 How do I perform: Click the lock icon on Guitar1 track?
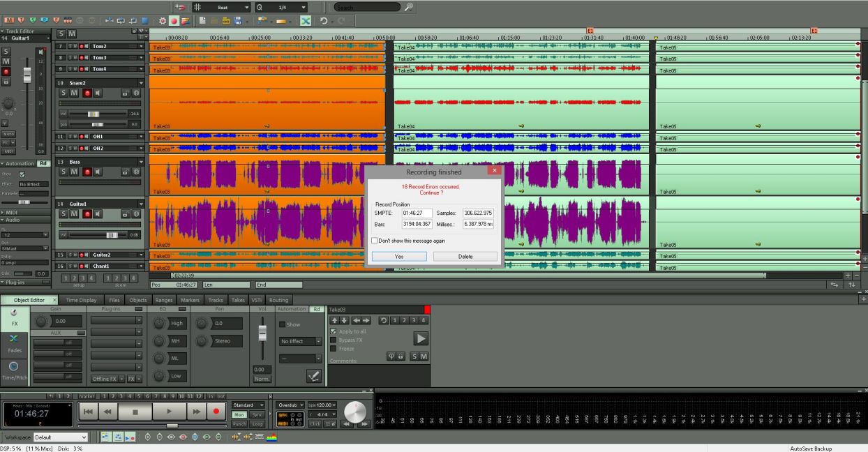pos(126,214)
